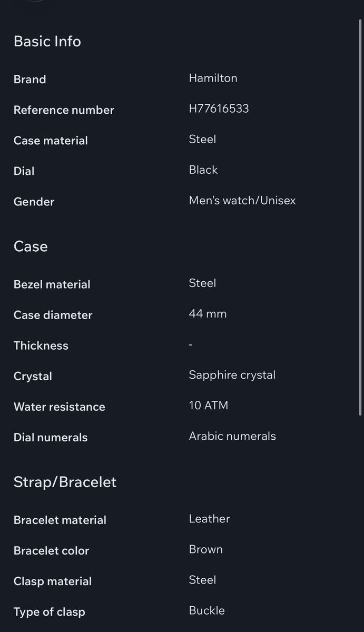Select the Arabic numerals value
The image size is (364, 632).
click(x=232, y=436)
